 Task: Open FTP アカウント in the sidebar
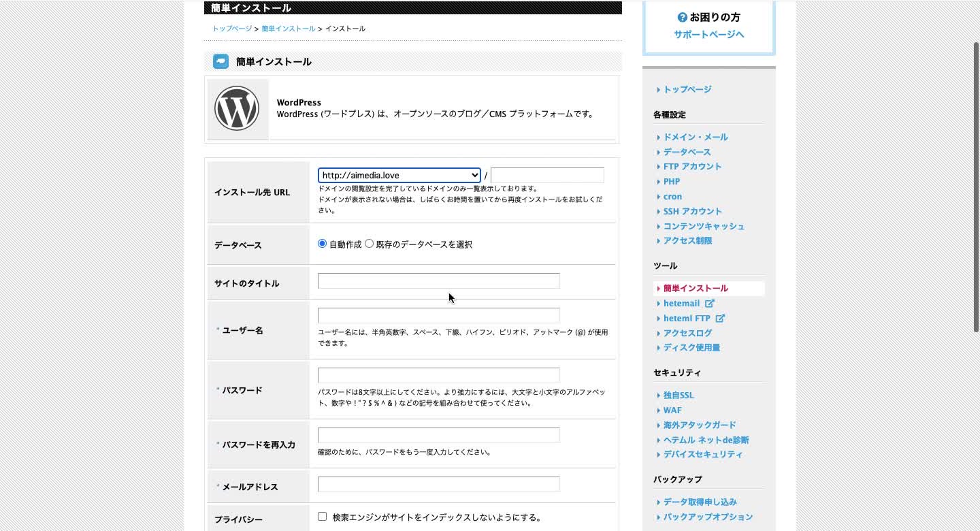(693, 166)
